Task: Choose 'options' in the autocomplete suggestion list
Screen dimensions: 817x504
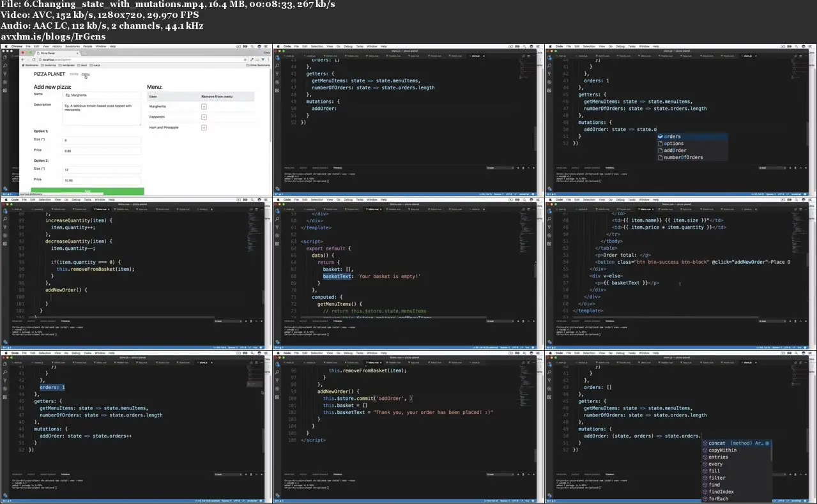Action: pos(692,144)
